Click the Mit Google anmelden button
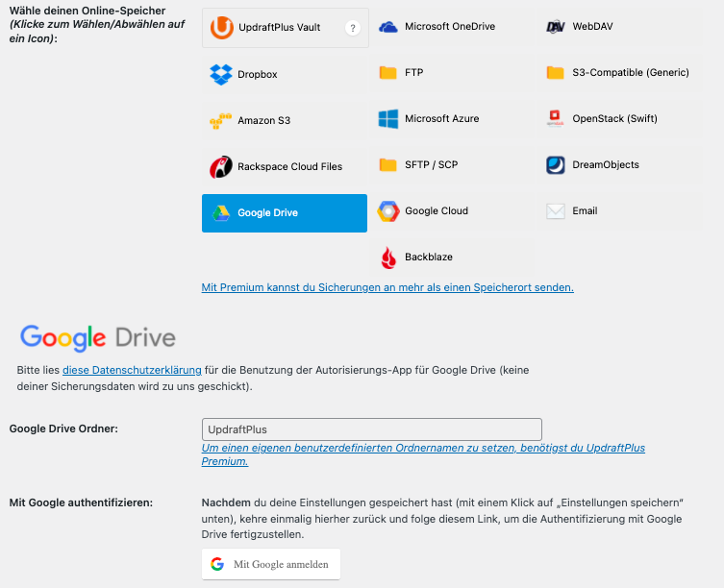 click(271, 564)
